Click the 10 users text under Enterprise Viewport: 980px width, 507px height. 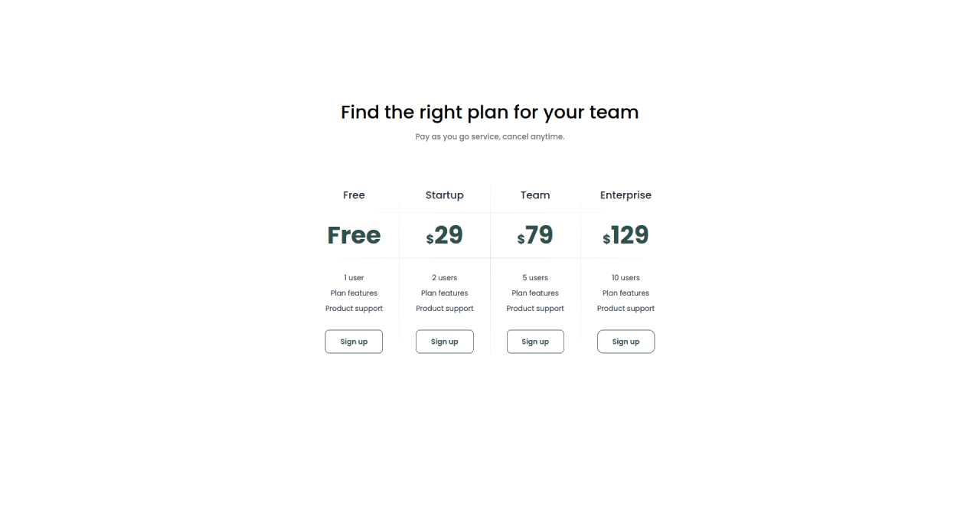626,277
